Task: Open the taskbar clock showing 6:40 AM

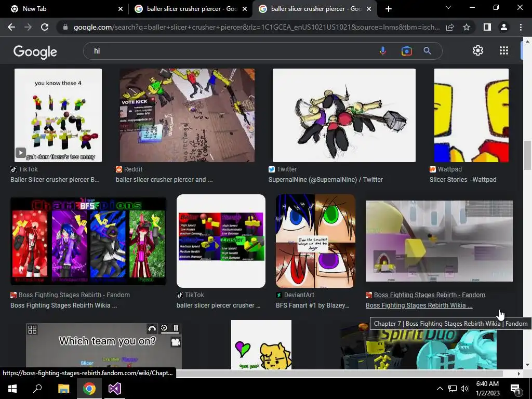Action: coord(487,389)
